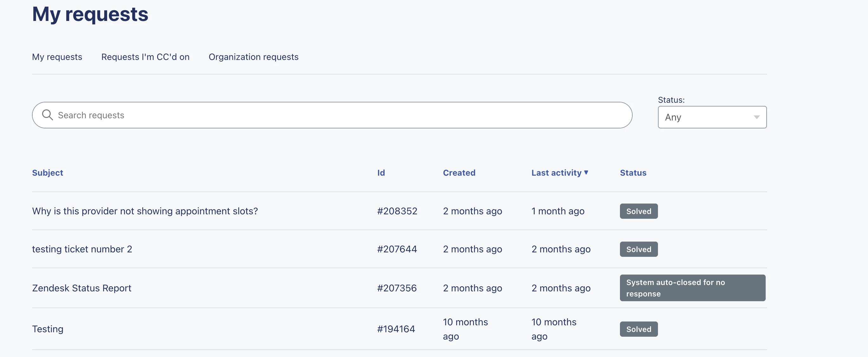Open Requests I'm CC'd on tab
This screenshot has height=357, width=868.
tap(145, 57)
